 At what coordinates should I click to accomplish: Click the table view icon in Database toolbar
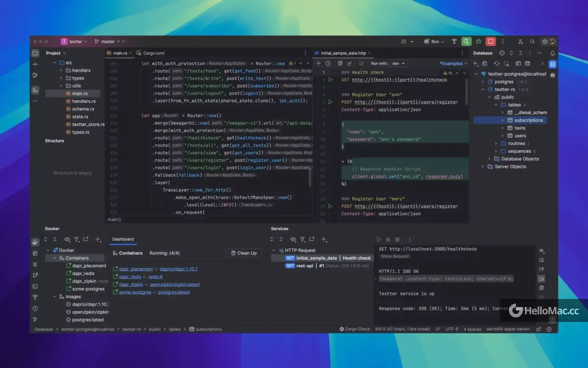click(528, 63)
